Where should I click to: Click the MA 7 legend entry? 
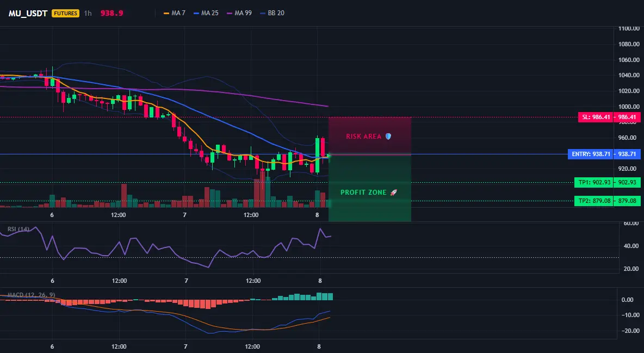click(175, 13)
